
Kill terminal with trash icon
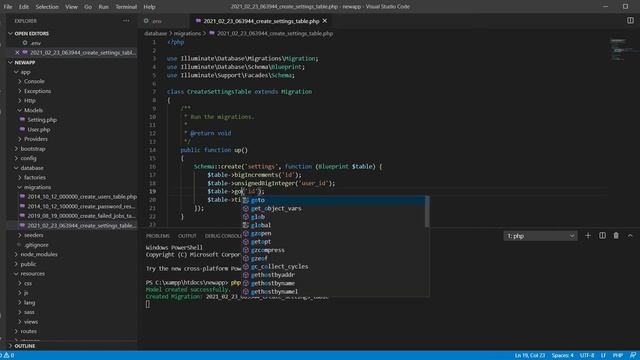(616, 236)
